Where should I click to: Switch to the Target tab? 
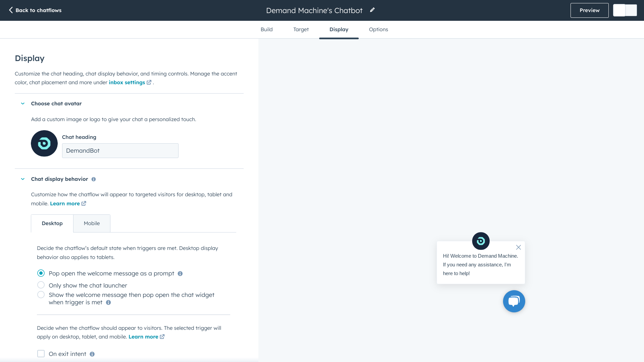pyautogui.click(x=301, y=30)
